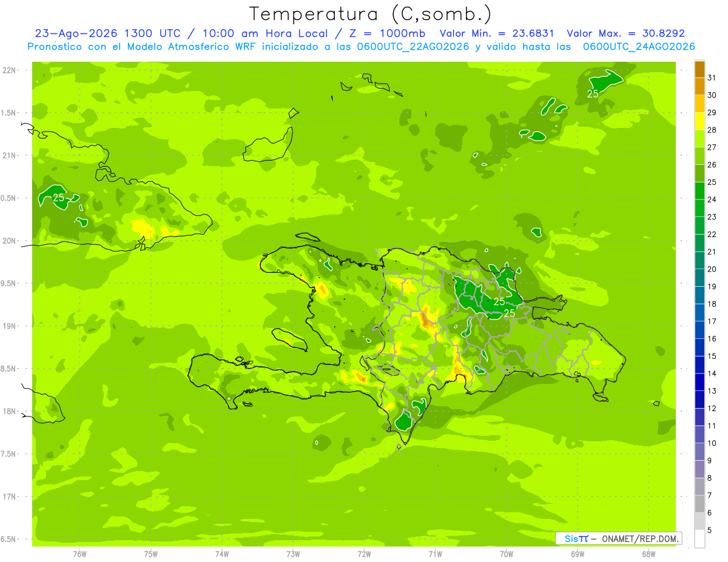Click the '25' contour label near 0.5N on left
Screen dimensions: 728x562
coord(59,198)
